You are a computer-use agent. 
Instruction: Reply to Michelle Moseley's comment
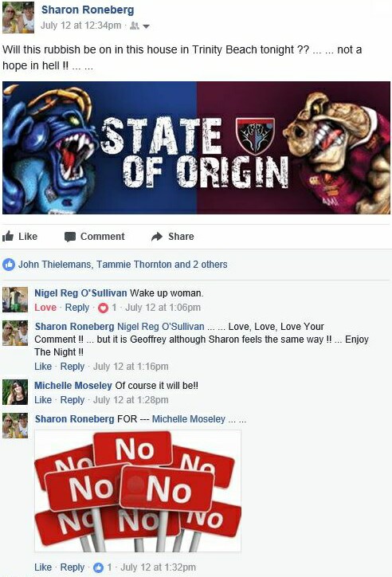tap(73, 400)
